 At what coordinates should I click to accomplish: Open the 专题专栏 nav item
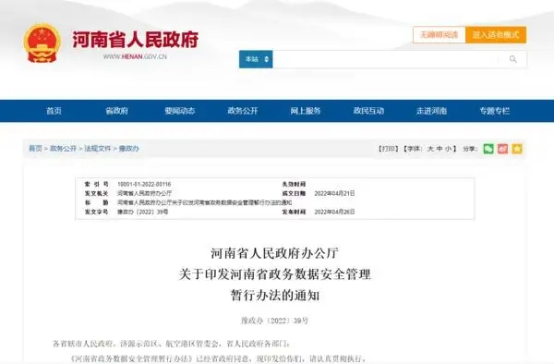(494, 111)
